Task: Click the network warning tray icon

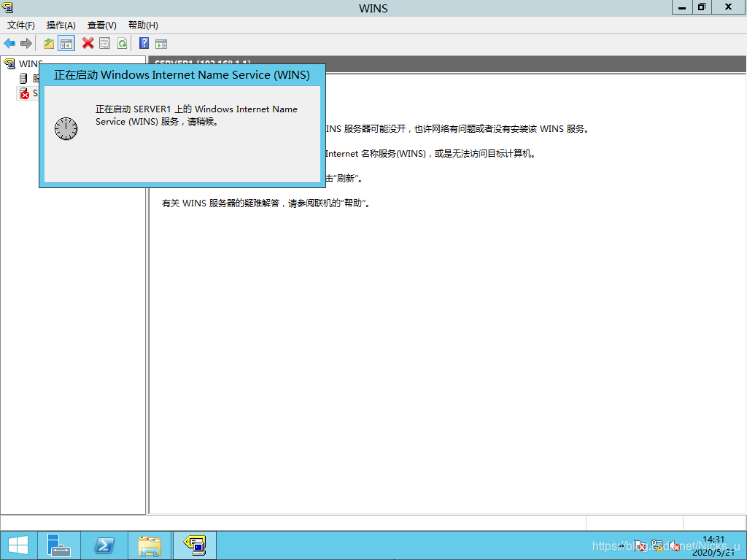Action: pyautogui.click(x=657, y=545)
